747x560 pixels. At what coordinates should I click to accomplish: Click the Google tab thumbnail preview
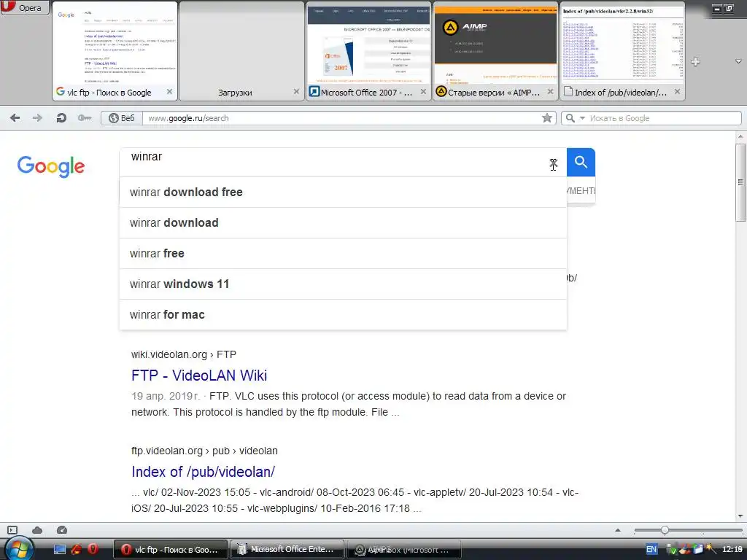tap(115, 44)
